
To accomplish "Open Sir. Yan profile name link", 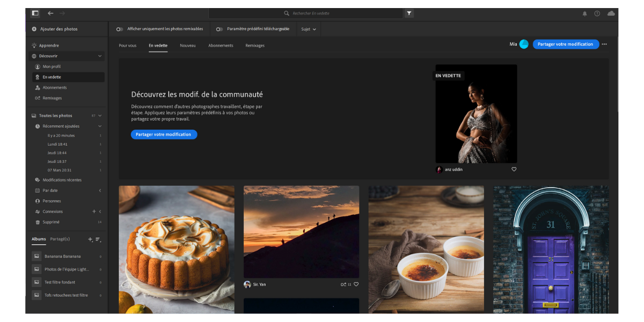I will [259, 284].
